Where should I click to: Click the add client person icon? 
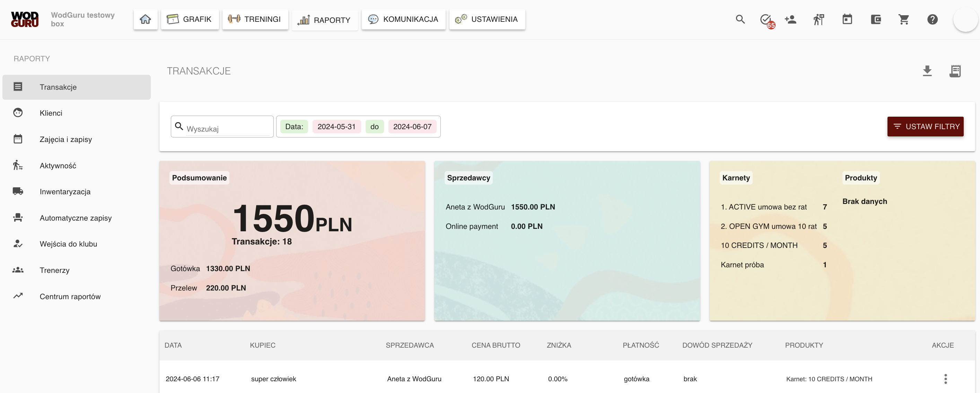[790, 19]
